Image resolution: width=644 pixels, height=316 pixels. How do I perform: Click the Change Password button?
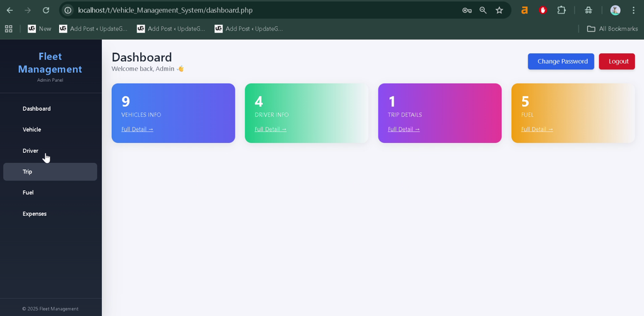pos(560,61)
